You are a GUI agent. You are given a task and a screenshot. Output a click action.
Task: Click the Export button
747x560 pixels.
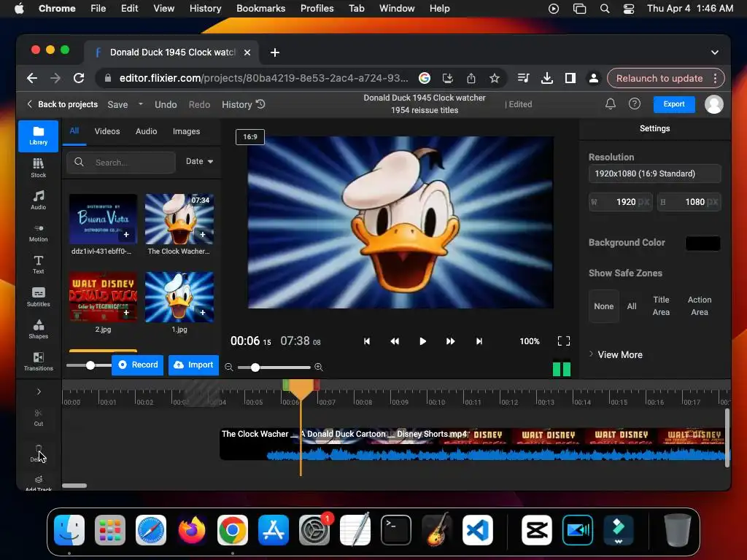tap(673, 104)
